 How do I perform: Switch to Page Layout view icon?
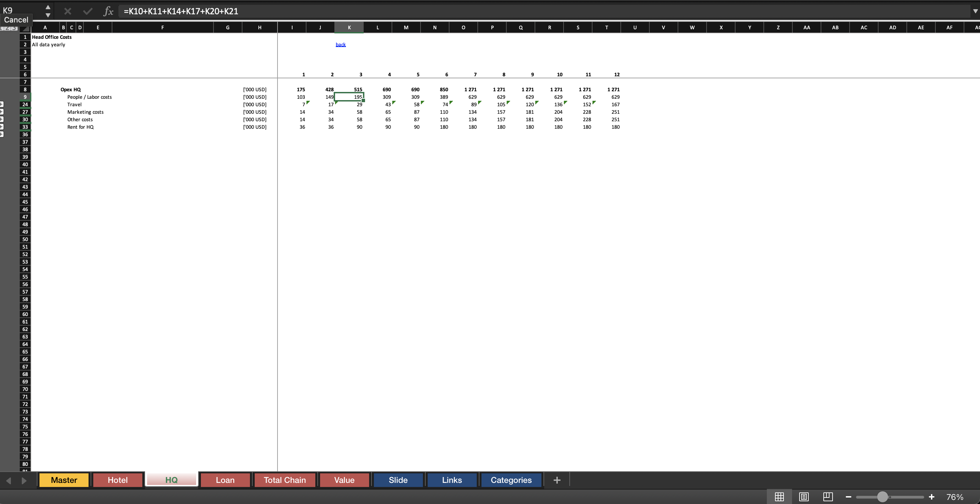click(804, 497)
